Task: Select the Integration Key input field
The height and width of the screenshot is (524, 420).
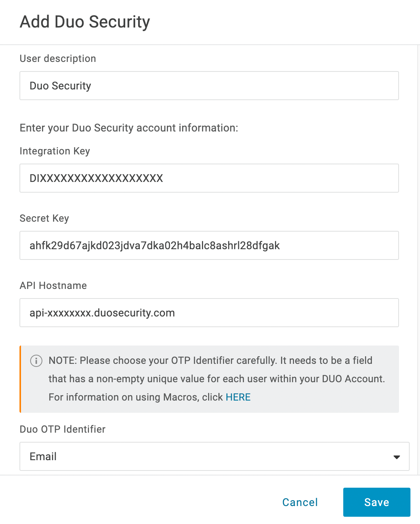Action: 209,178
